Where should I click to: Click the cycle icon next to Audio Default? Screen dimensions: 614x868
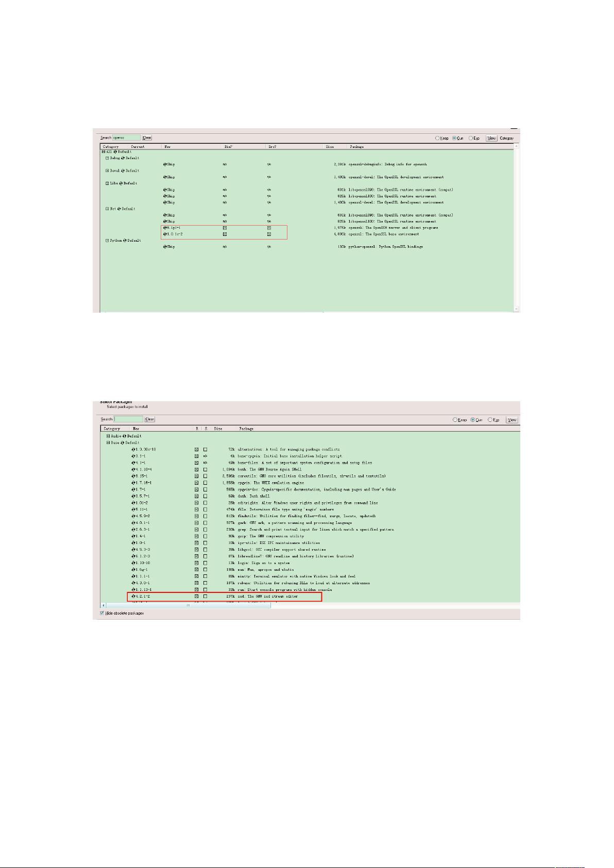pyautogui.click(x=124, y=436)
